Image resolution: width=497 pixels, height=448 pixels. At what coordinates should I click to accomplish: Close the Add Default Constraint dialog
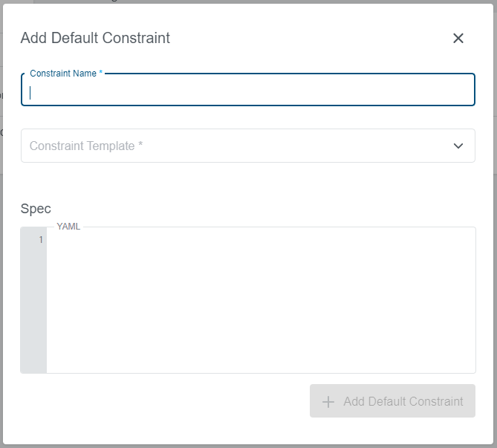(x=458, y=38)
